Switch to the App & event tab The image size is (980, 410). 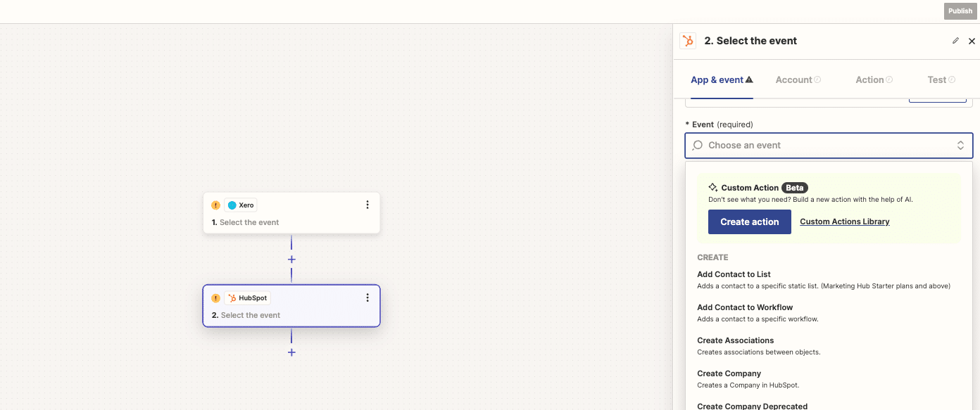coord(722,79)
